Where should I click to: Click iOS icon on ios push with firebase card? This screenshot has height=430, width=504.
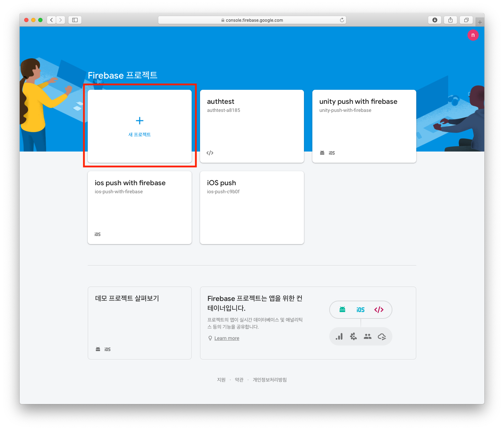point(98,234)
